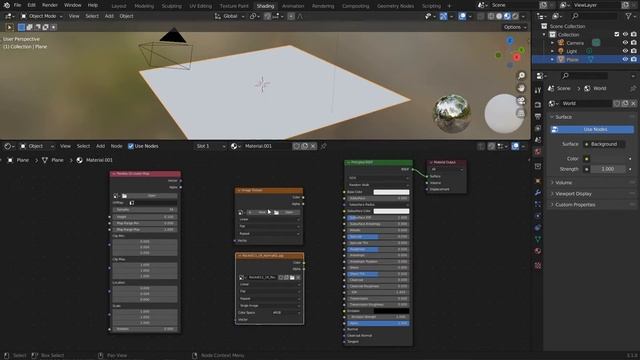Image resolution: width=640 pixels, height=360 pixels.
Task: Expand the Custom Properties panel
Action: pyautogui.click(x=575, y=204)
